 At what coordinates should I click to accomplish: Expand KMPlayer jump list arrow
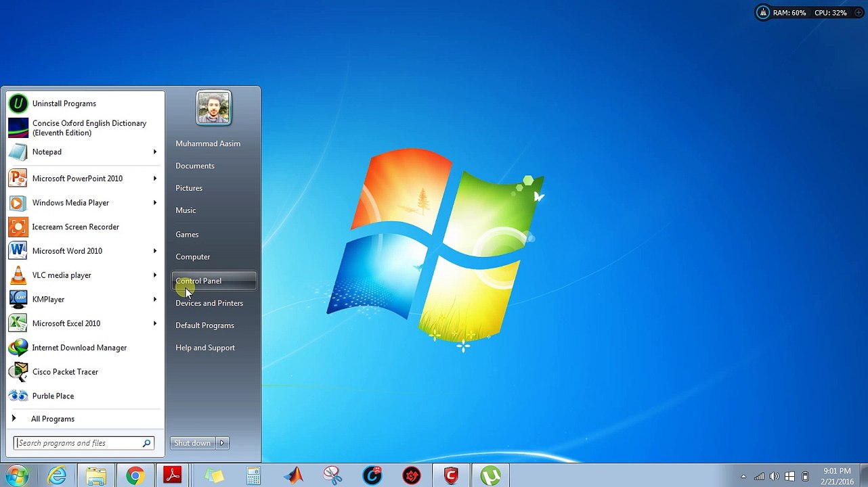[x=155, y=300]
